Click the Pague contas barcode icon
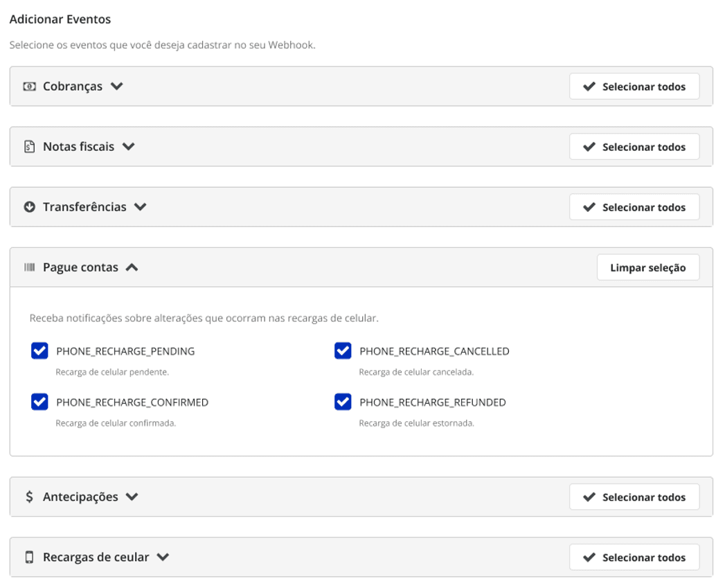This screenshot has height=588, width=725. pos(30,267)
